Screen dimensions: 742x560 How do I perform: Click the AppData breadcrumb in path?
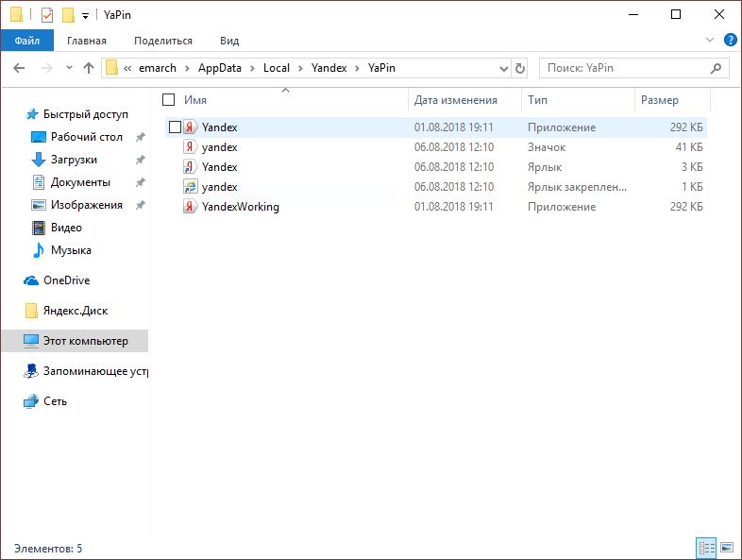tap(220, 68)
